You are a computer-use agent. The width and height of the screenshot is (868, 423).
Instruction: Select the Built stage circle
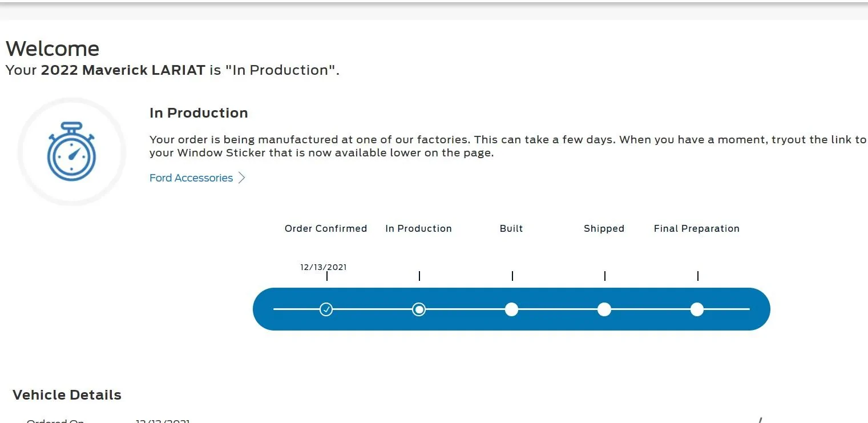[511, 309]
